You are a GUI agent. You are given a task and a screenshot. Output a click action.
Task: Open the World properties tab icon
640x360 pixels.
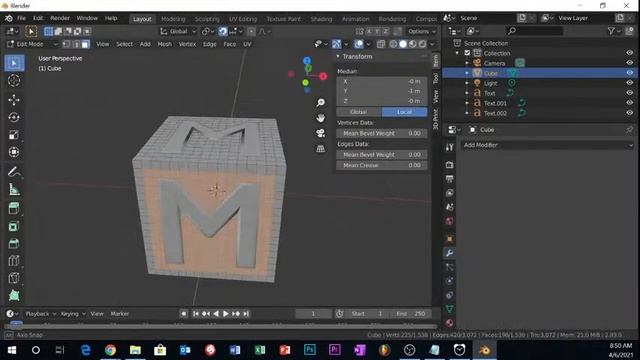click(x=449, y=221)
